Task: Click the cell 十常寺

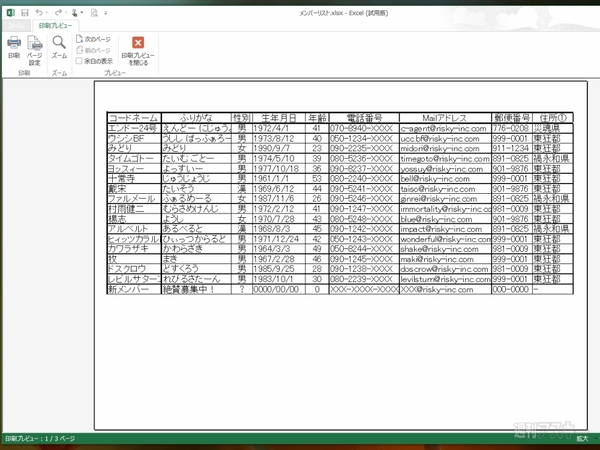Action: pos(134,178)
